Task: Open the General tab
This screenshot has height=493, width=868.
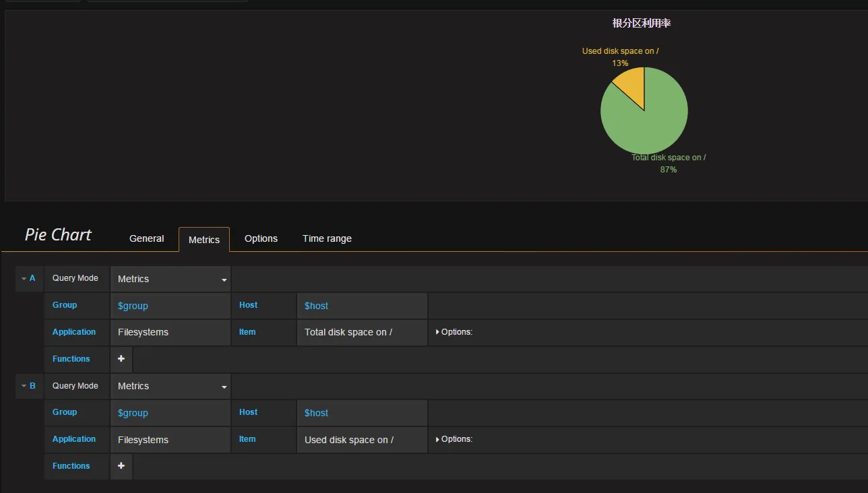Action: click(146, 238)
